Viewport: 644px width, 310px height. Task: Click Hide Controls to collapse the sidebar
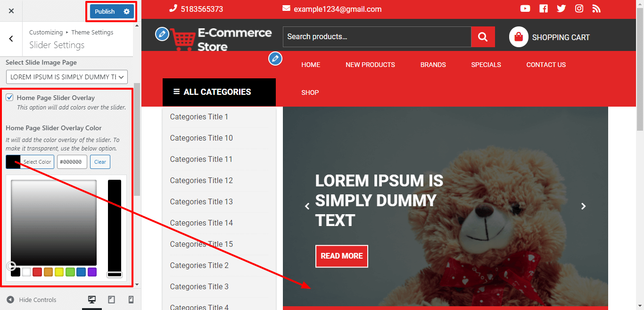(32, 300)
